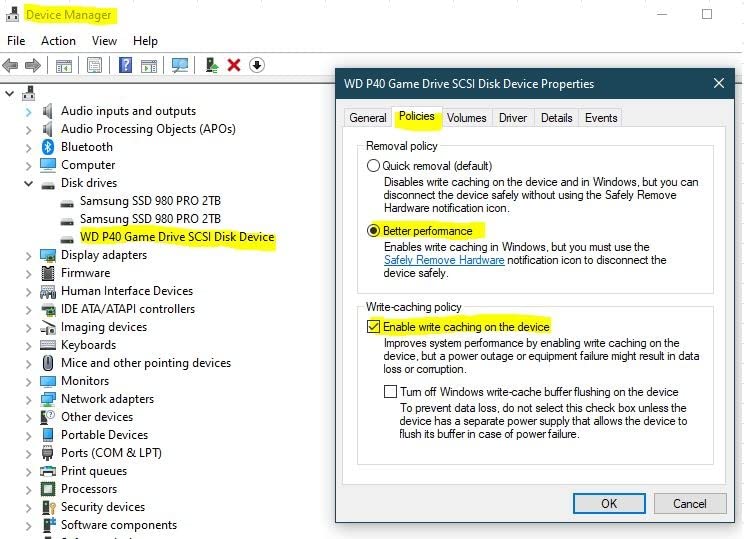Switch to the Volumes tab
This screenshot has height=539, width=744.
466,118
